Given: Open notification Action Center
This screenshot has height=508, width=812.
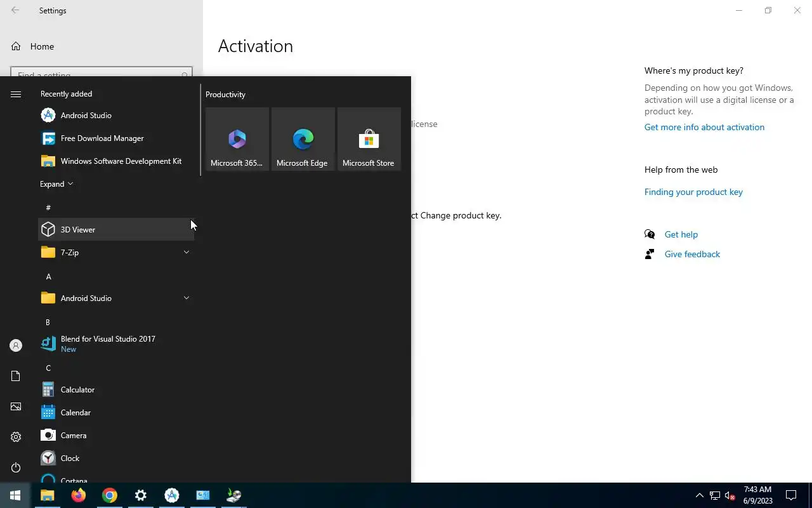Looking at the screenshot, I should coord(791,495).
